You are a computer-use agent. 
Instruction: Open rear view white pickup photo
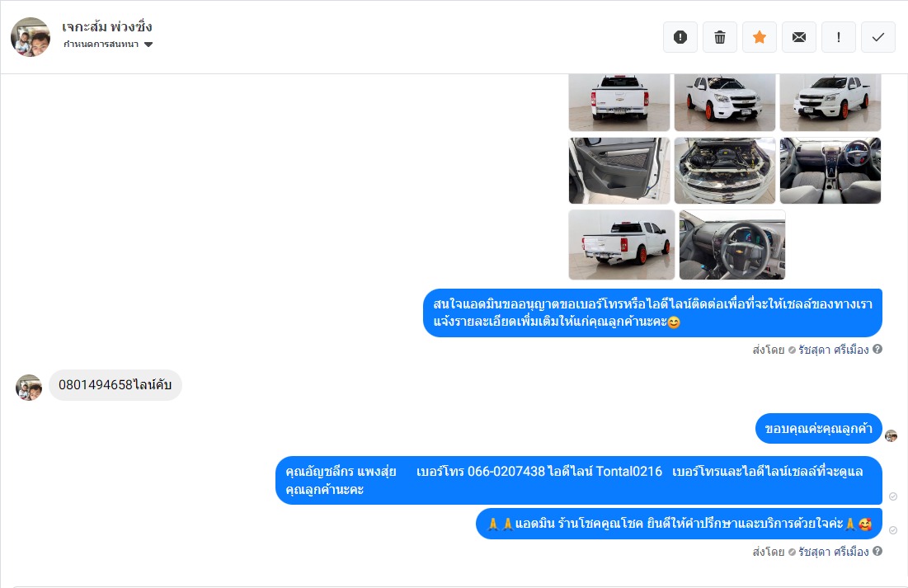tap(619, 102)
